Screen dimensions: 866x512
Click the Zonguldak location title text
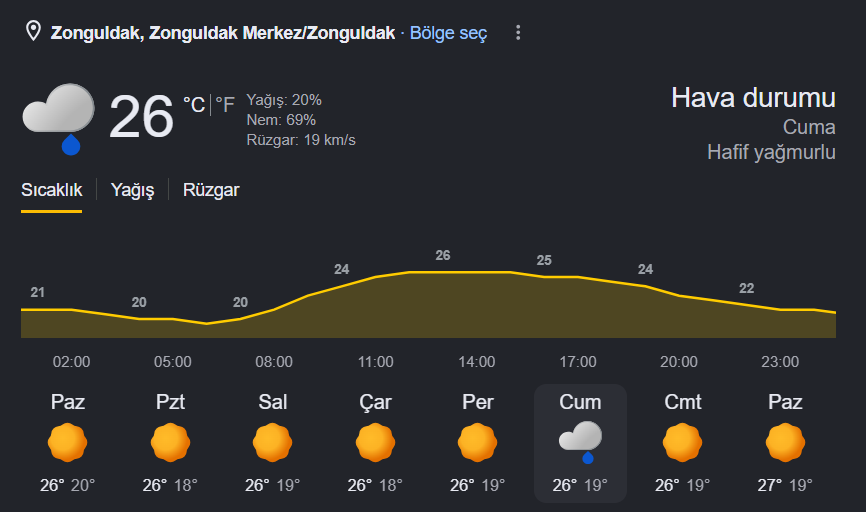pyautogui.click(x=223, y=33)
